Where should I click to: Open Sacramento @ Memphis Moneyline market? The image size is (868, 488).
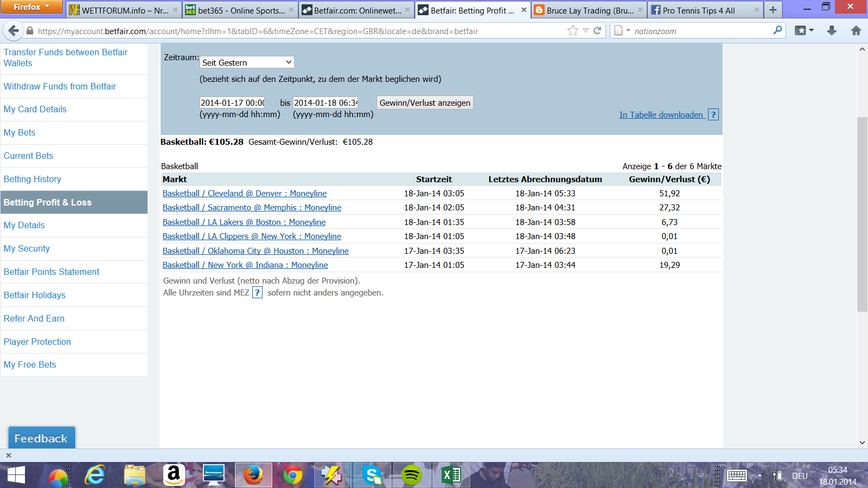click(252, 208)
